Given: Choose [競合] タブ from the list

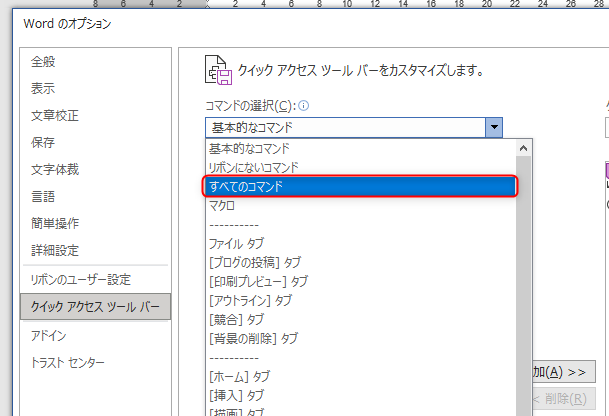Looking at the screenshot, I should 360,319.
